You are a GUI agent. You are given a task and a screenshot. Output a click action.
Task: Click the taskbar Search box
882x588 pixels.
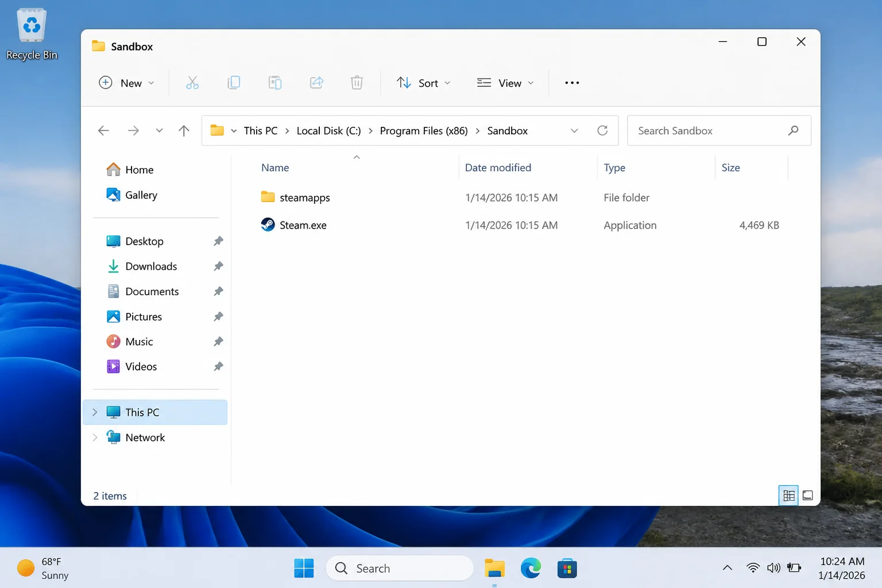(400, 568)
